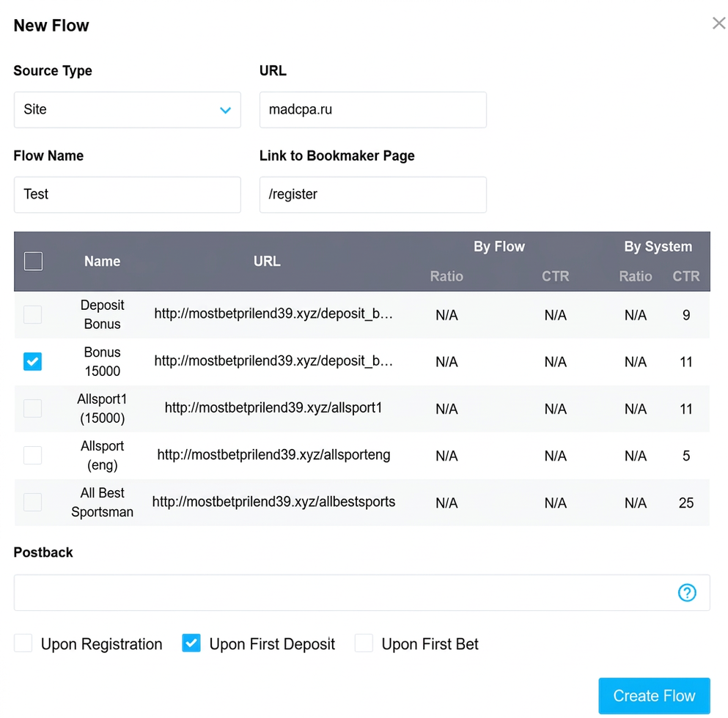Click the Bonus 15000 name cell
This screenshot has width=728, height=718.
coord(102,361)
